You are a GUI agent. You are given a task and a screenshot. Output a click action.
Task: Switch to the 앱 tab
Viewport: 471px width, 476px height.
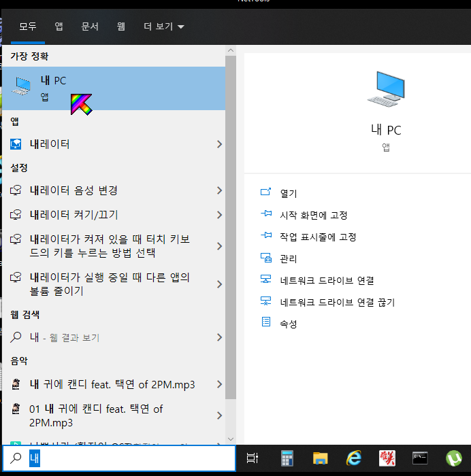pos(59,27)
